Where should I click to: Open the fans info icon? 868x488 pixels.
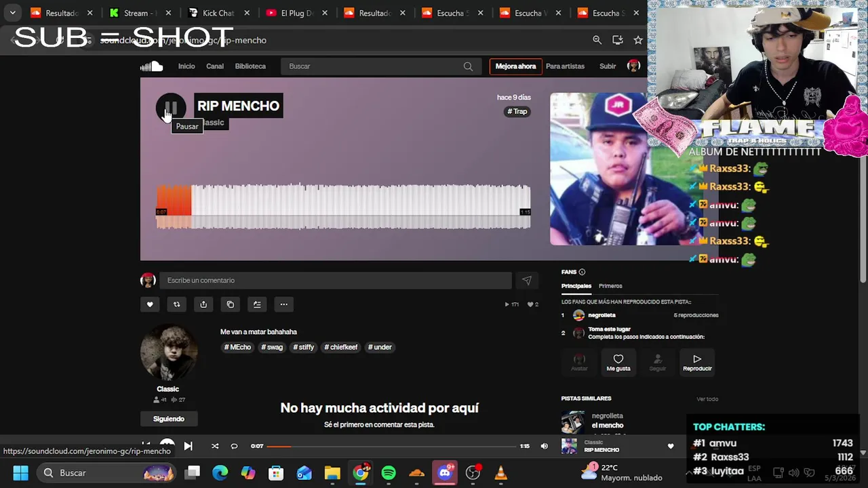click(582, 272)
